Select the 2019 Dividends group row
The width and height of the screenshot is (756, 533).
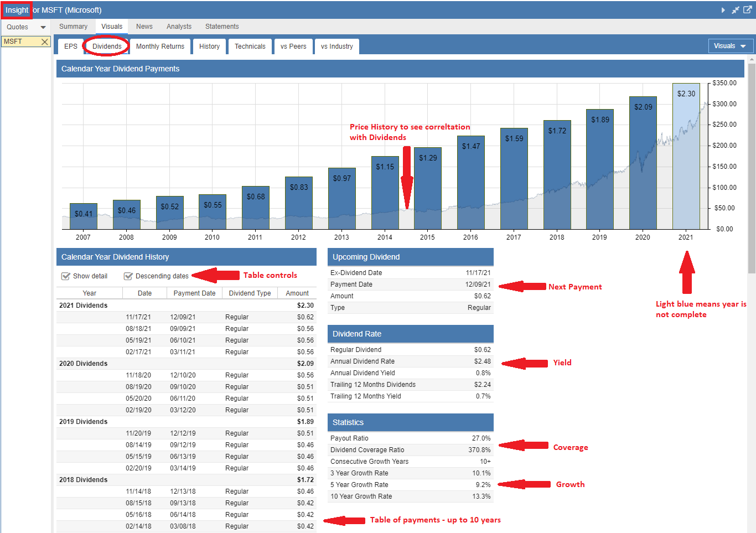pos(187,422)
